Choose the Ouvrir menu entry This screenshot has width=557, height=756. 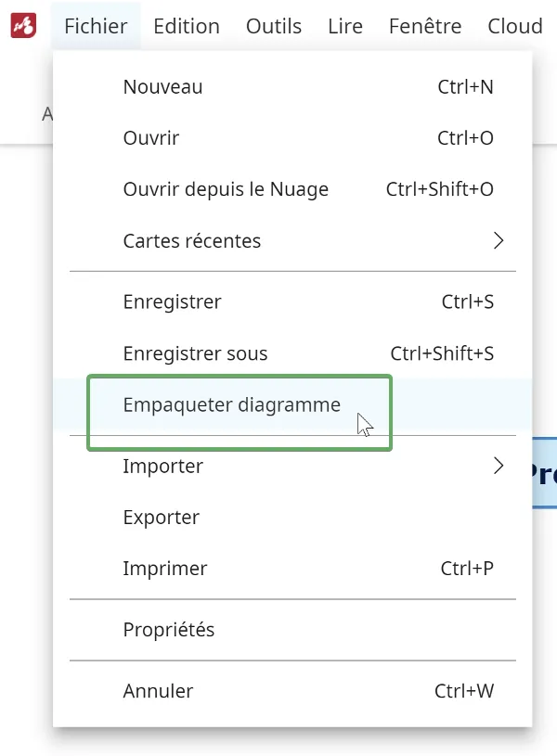(151, 138)
